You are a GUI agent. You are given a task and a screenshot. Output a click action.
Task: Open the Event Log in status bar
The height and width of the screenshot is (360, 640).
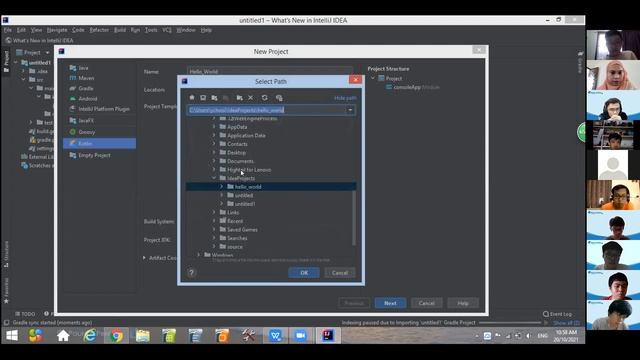click(x=557, y=314)
